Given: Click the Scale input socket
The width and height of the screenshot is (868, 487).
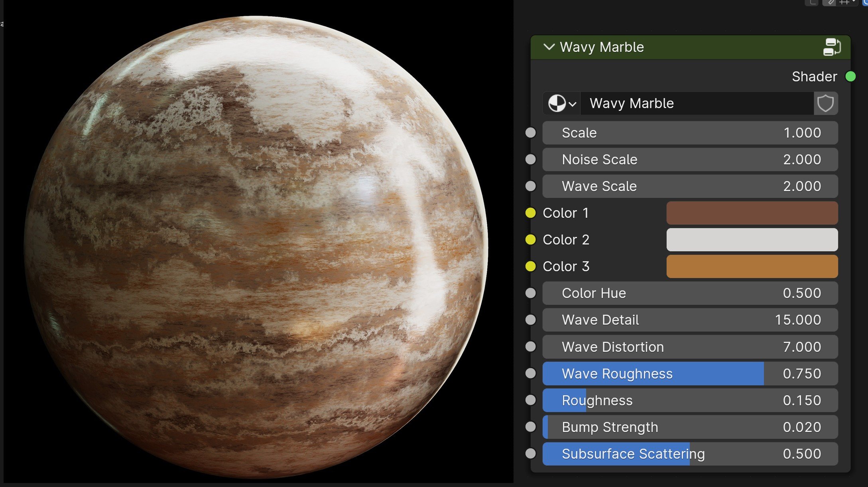Looking at the screenshot, I should coord(531,133).
